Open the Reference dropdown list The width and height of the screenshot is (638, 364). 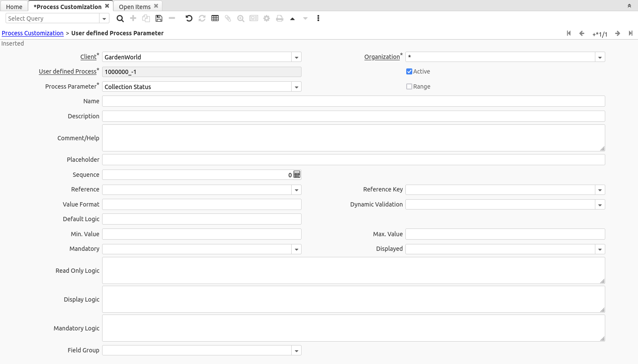296,190
